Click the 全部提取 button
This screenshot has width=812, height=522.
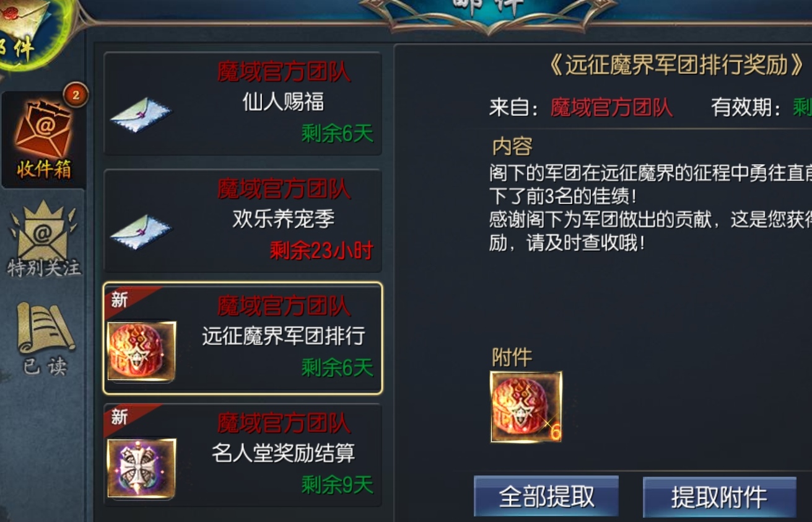(546, 497)
